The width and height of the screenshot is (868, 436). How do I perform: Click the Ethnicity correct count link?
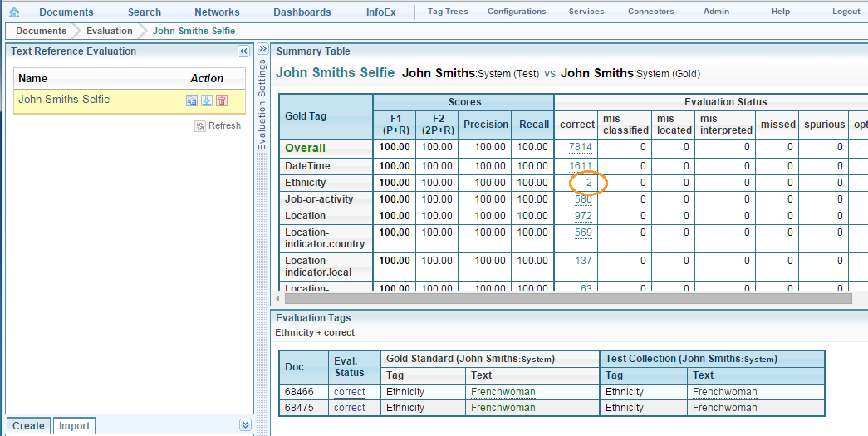(588, 183)
